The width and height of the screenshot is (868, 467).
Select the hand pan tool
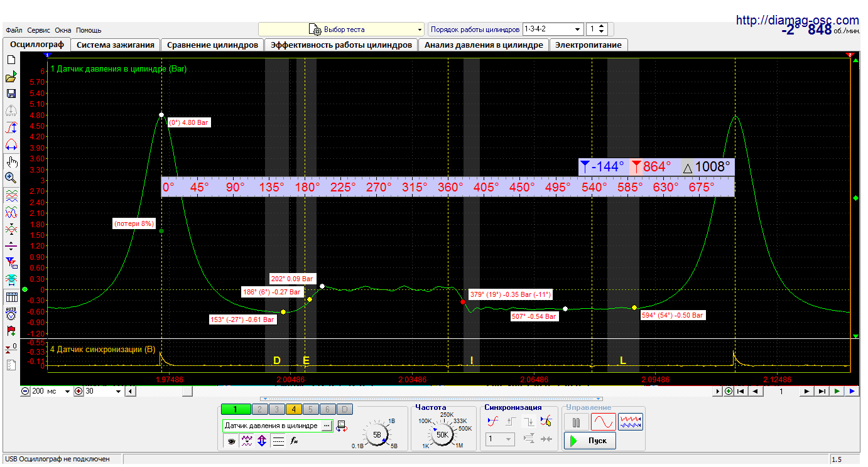click(11, 161)
